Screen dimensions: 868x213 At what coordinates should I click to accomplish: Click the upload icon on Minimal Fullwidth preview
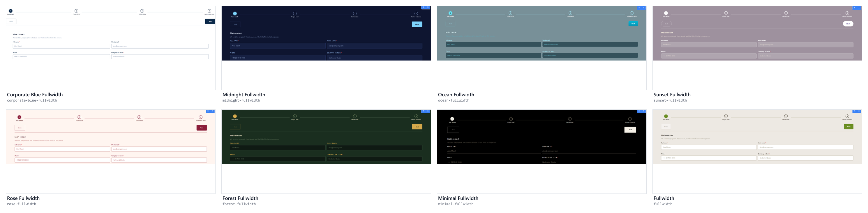click(x=644, y=111)
